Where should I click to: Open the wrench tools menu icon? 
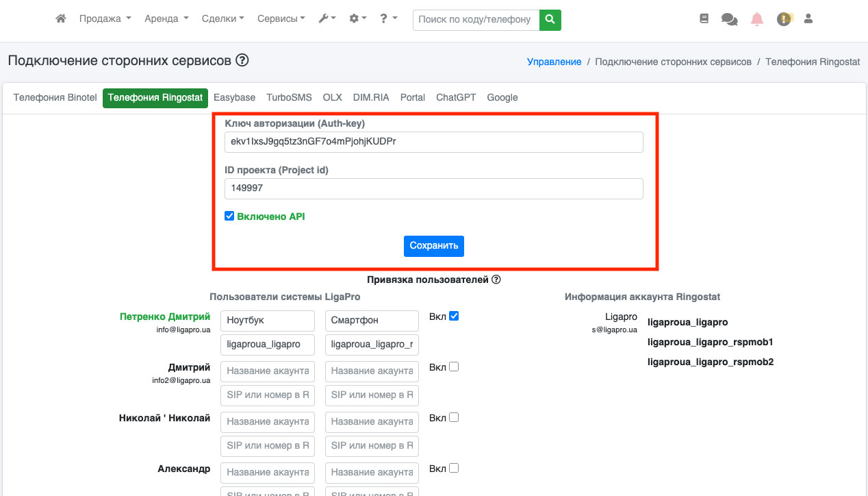point(327,19)
